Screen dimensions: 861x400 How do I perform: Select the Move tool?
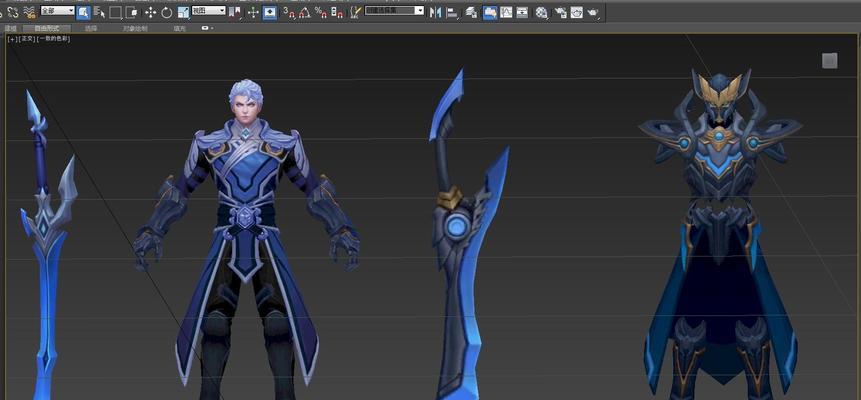tap(150, 12)
